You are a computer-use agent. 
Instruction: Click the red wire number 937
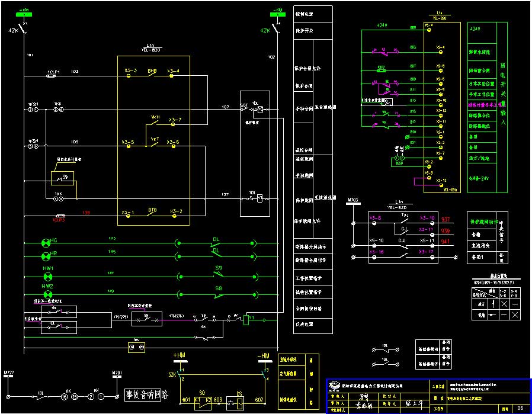click(446, 219)
